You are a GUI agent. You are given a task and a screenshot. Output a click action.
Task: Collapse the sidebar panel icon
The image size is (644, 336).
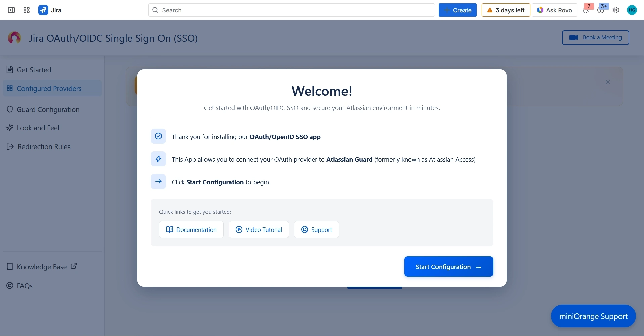pos(11,10)
